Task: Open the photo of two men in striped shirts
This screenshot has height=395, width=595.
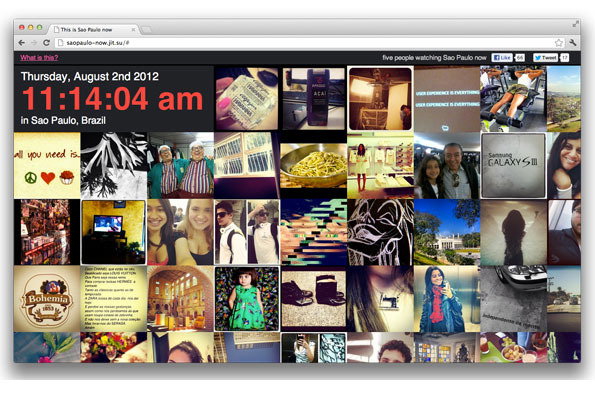Action: click(180, 165)
